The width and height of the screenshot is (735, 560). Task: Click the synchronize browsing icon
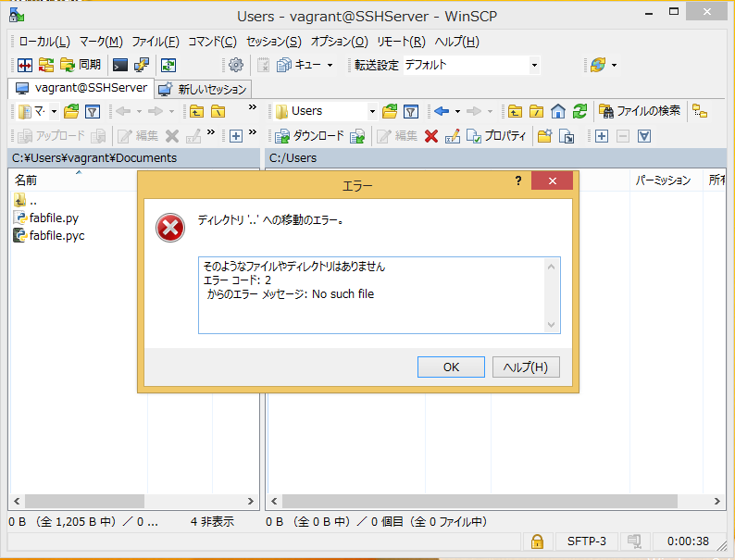point(46,65)
